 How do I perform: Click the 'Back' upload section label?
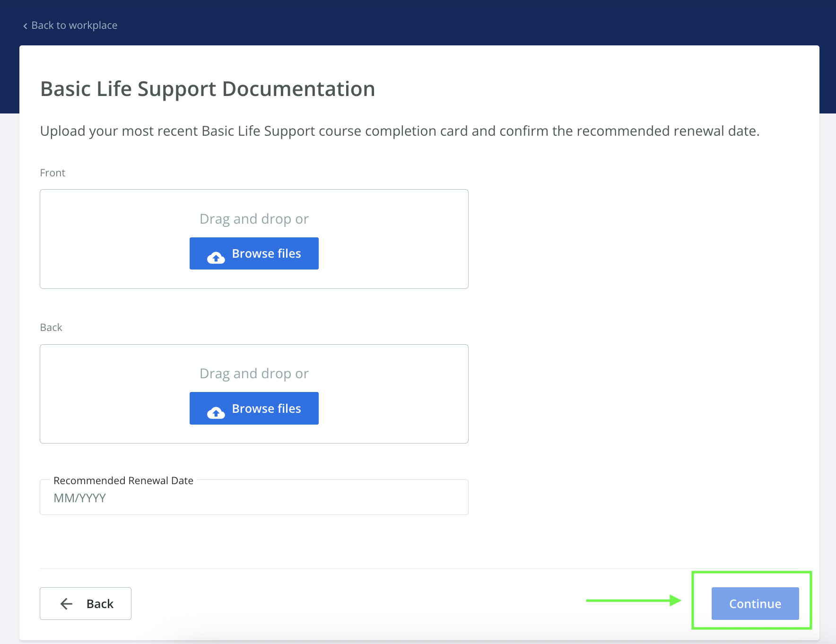[x=51, y=327]
